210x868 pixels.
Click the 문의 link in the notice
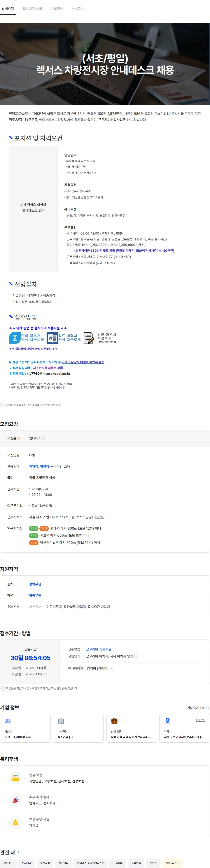(x=48, y=405)
